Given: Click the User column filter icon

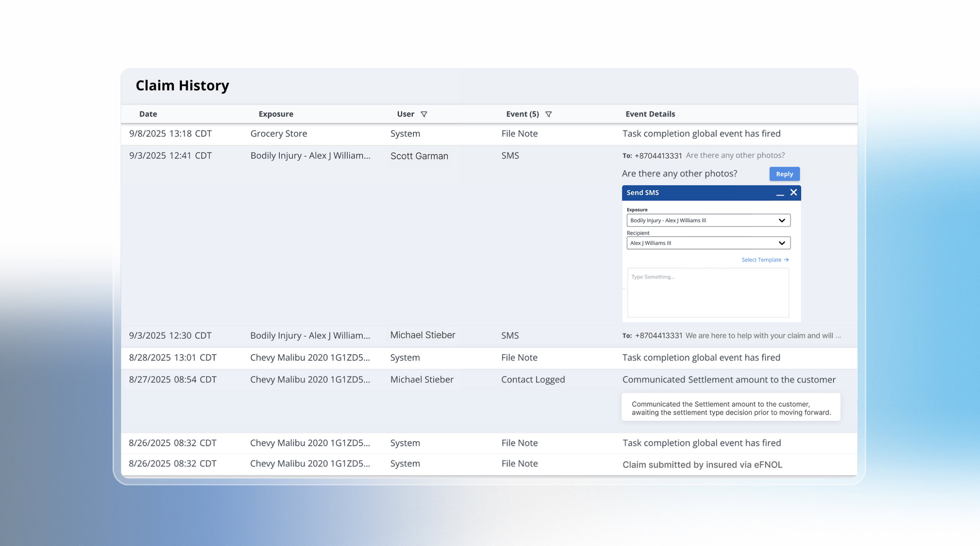Looking at the screenshot, I should click(x=424, y=114).
